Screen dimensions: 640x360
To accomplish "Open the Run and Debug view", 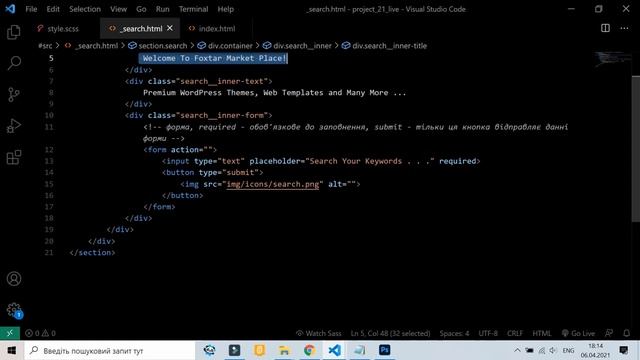I will [13, 126].
